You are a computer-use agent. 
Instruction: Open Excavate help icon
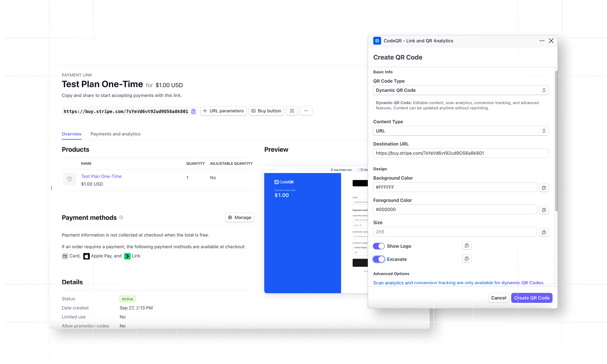point(467,259)
